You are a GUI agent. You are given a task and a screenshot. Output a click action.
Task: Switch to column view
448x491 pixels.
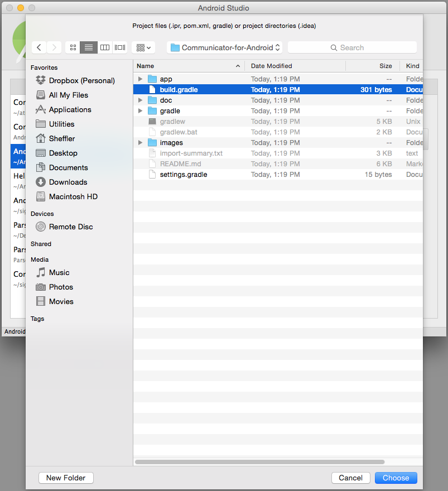(x=104, y=47)
